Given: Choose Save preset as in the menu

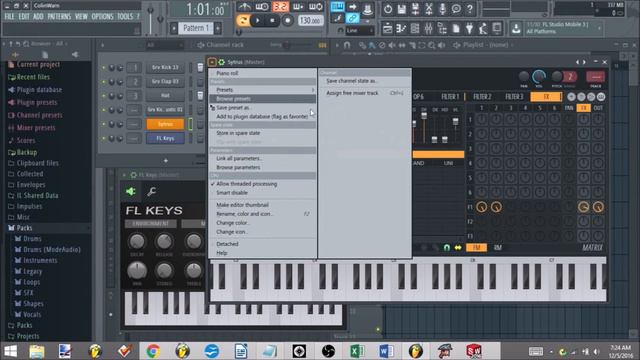Looking at the screenshot, I should pyautogui.click(x=262, y=108).
